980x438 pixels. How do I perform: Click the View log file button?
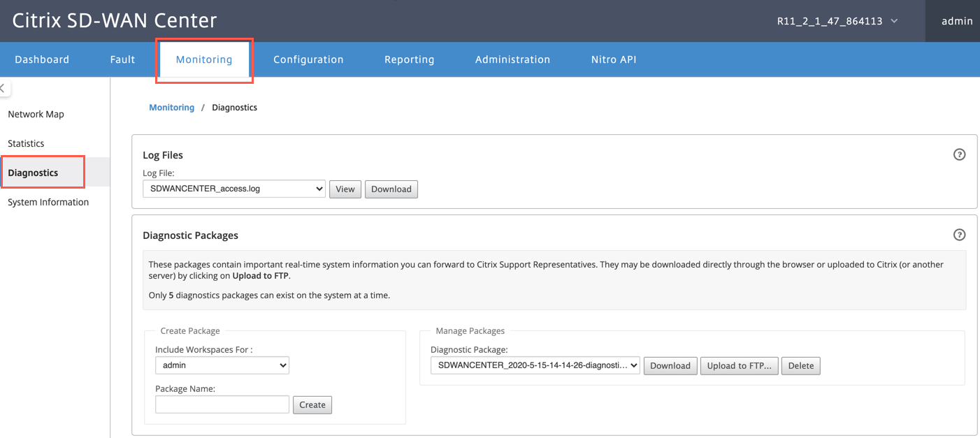345,189
